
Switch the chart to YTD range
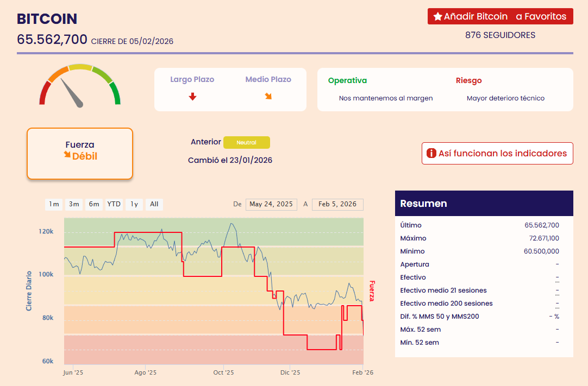(114, 204)
